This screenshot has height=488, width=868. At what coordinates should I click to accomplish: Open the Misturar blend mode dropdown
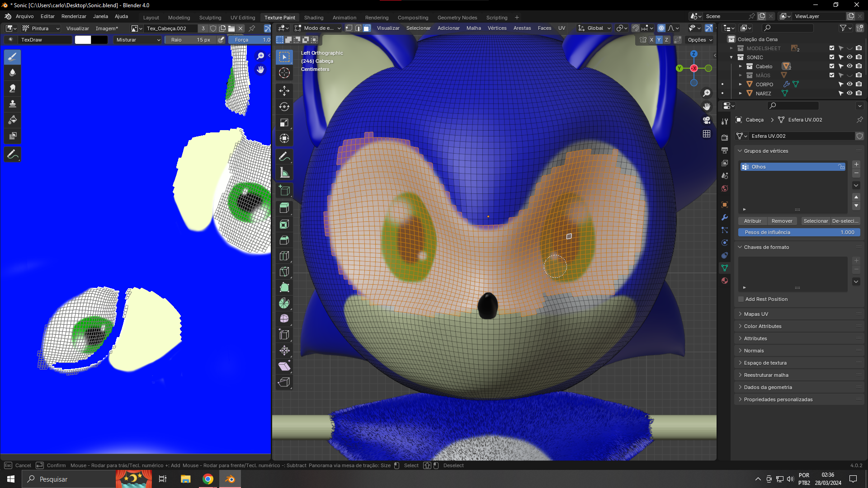tap(138, 40)
